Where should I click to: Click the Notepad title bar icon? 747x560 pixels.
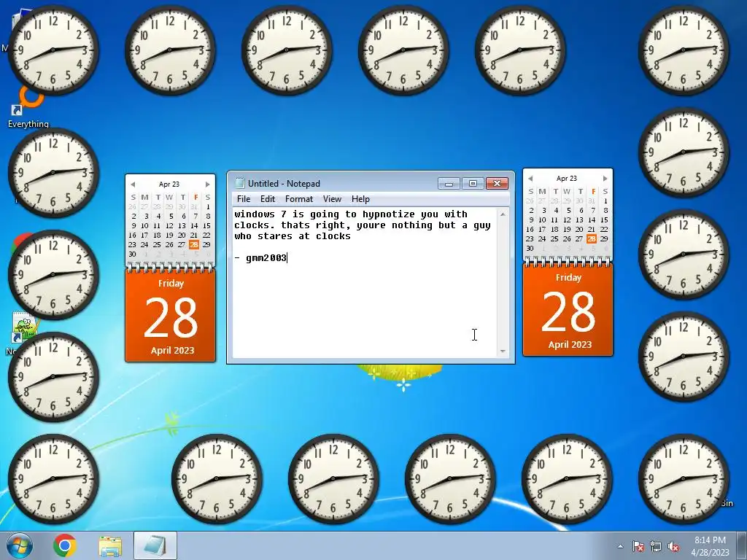(x=240, y=183)
